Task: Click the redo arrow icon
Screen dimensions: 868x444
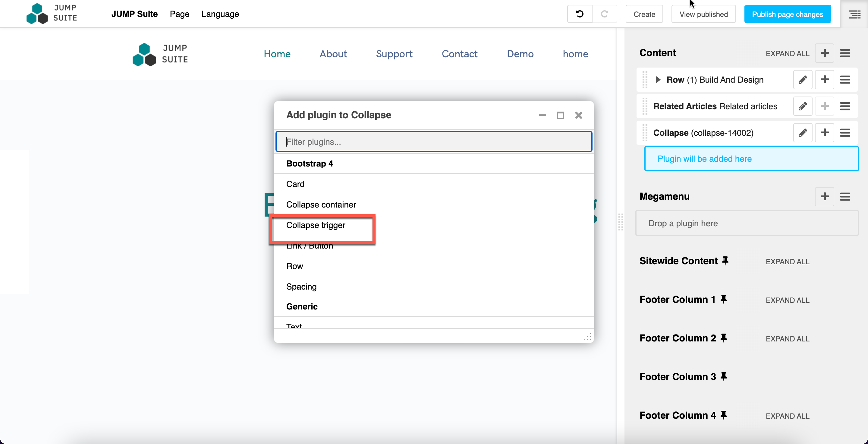Action: (x=605, y=14)
